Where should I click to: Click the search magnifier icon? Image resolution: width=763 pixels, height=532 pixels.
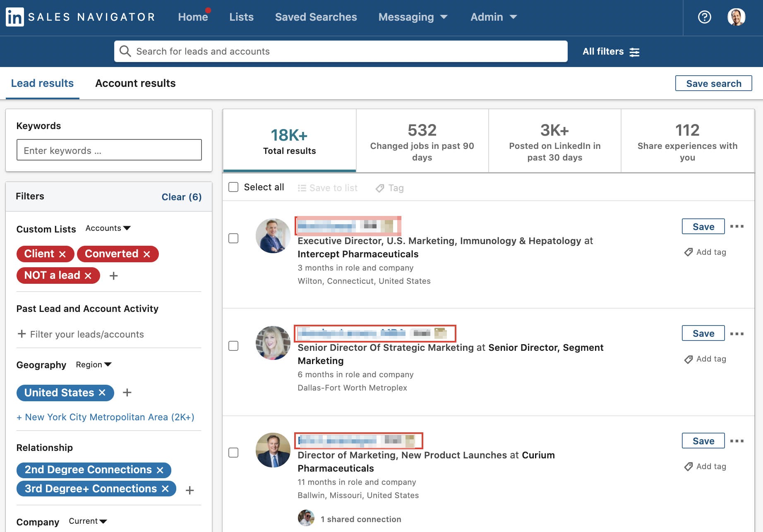pyautogui.click(x=125, y=51)
